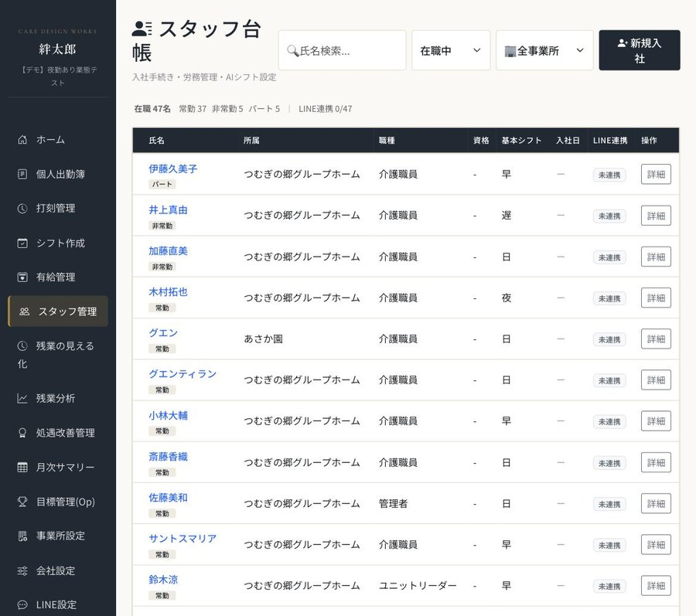The height and width of the screenshot is (616, 696).
Task: Open staff name link 斎藤香織
Action: [168, 457]
